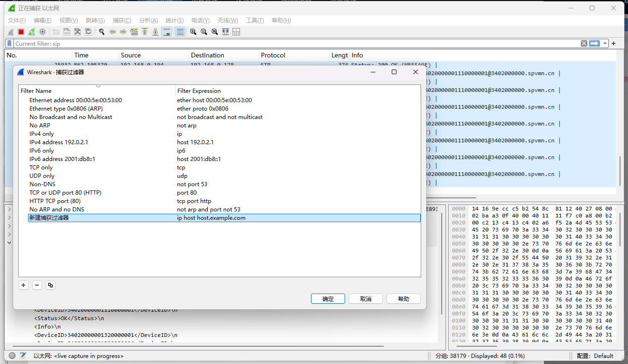Screen dimensions: 628x364
Task: Open the 分析(A) menu
Action: (149, 21)
